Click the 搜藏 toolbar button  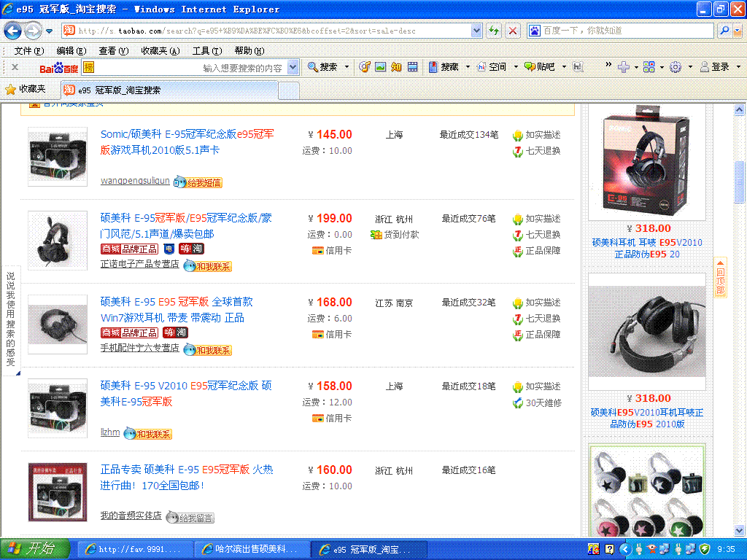tap(444, 67)
